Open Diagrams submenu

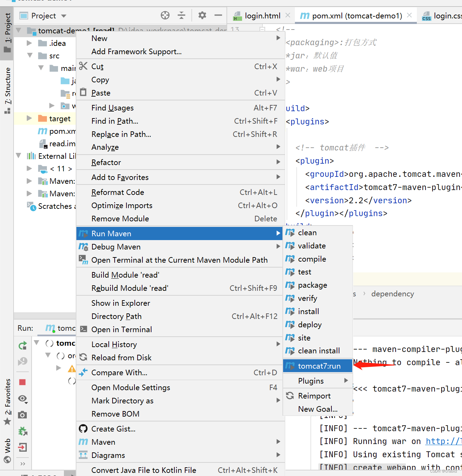click(x=180, y=455)
